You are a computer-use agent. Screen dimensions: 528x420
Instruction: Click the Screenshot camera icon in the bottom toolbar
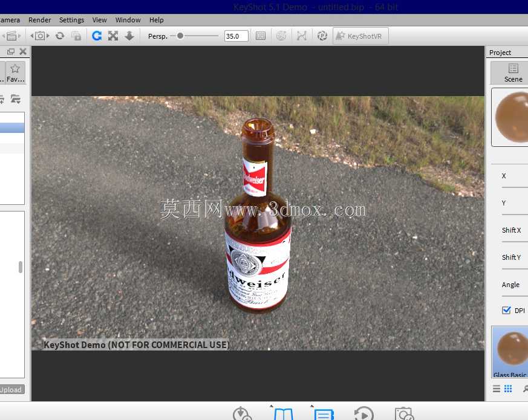click(x=404, y=413)
